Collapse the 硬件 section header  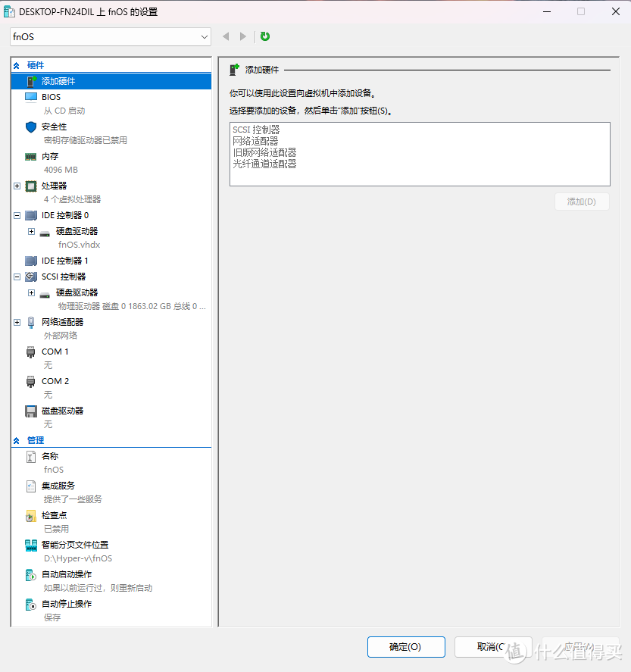point(17,66)
